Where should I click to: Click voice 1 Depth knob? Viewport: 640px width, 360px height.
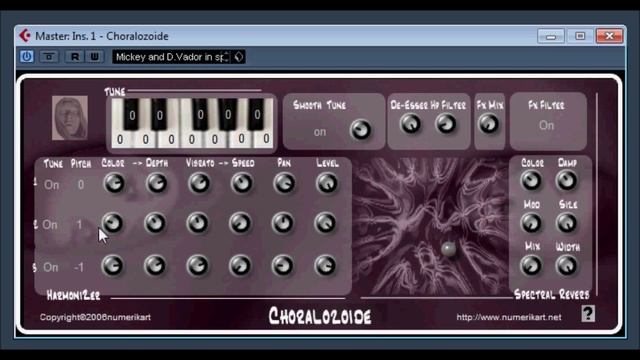[x=157, y=183]
